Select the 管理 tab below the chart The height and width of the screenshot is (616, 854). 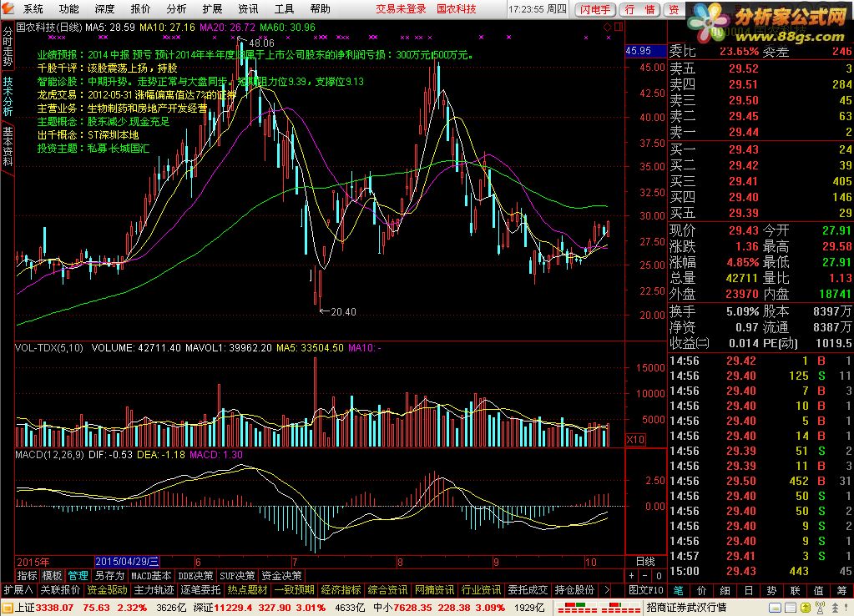coord(78,576)
